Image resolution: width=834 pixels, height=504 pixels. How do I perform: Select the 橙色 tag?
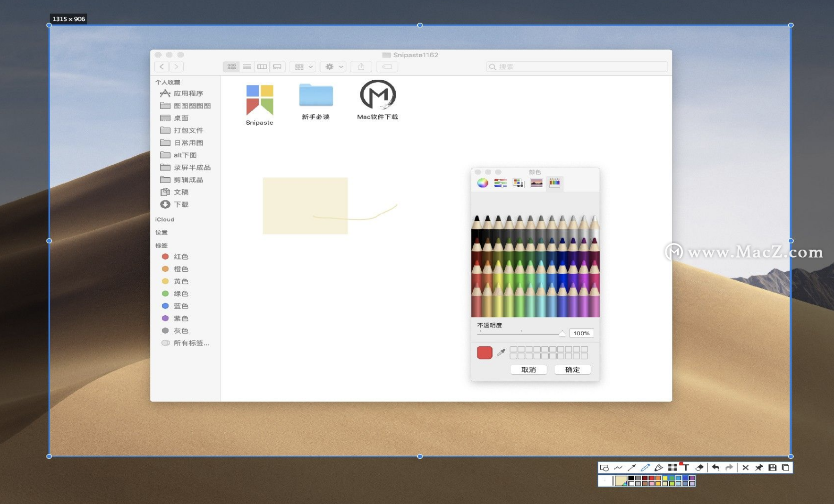[x=175, y=269]
